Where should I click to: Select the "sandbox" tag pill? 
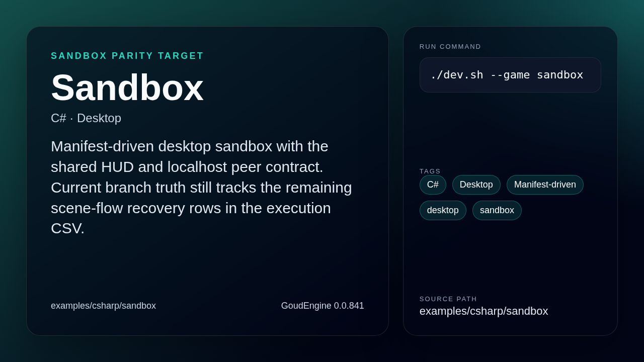497,210
